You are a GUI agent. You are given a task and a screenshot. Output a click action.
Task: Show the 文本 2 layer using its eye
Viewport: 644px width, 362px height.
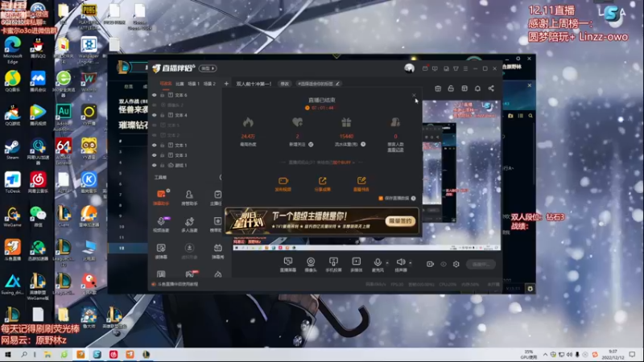[155, 135]
